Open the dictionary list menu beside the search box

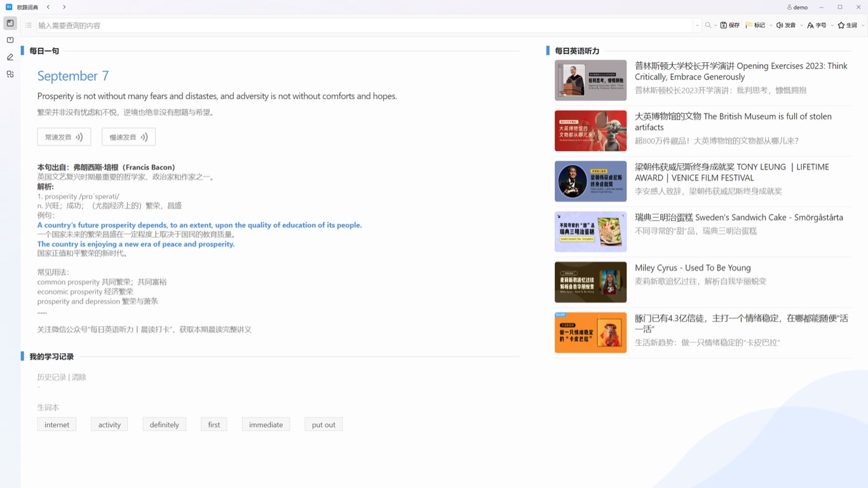(x=28, y=25)
